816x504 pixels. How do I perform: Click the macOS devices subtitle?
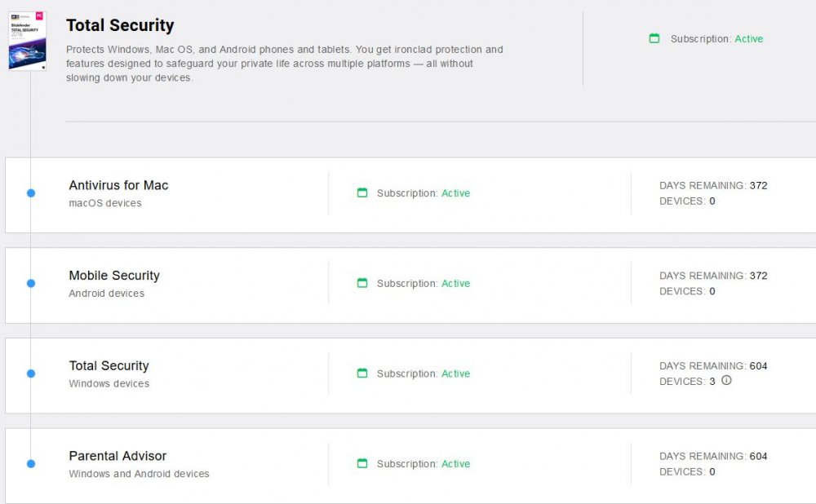(x=105, y=203)
